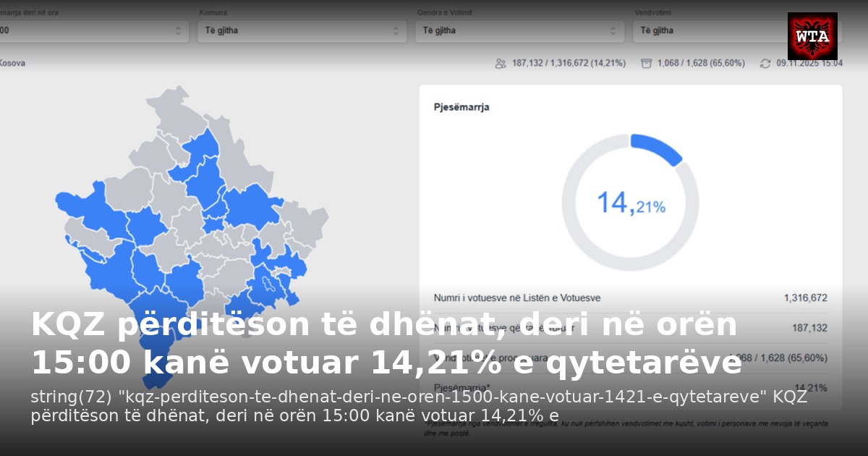Open the Qendra e Votimit dropdown

pos(517,30)
